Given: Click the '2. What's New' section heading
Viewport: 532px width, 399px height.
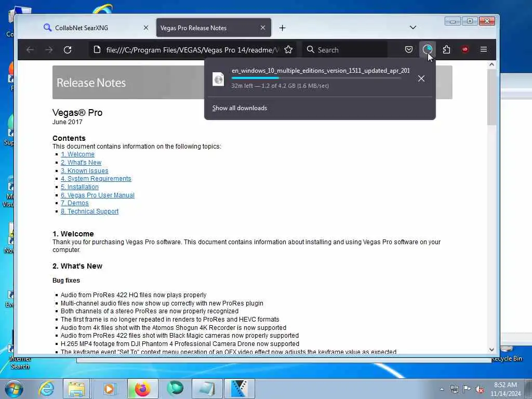Looking at the screenshot, I should (x=77, y=267).
